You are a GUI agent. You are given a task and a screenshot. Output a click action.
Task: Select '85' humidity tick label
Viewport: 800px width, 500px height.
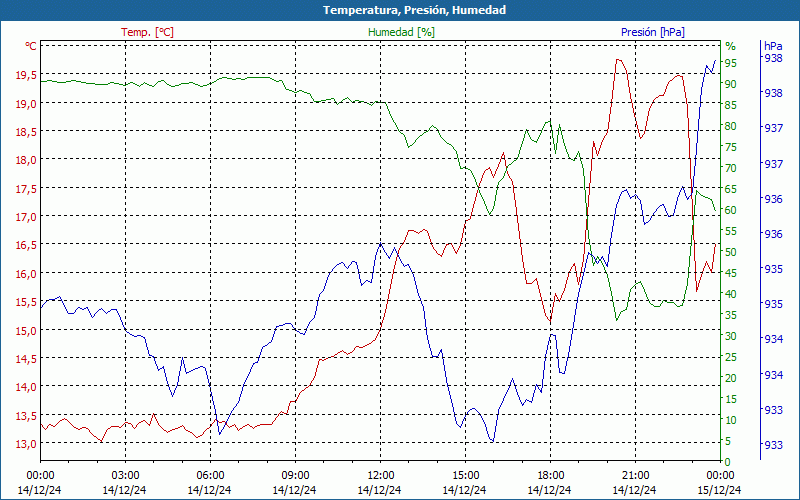pos(731,105)
